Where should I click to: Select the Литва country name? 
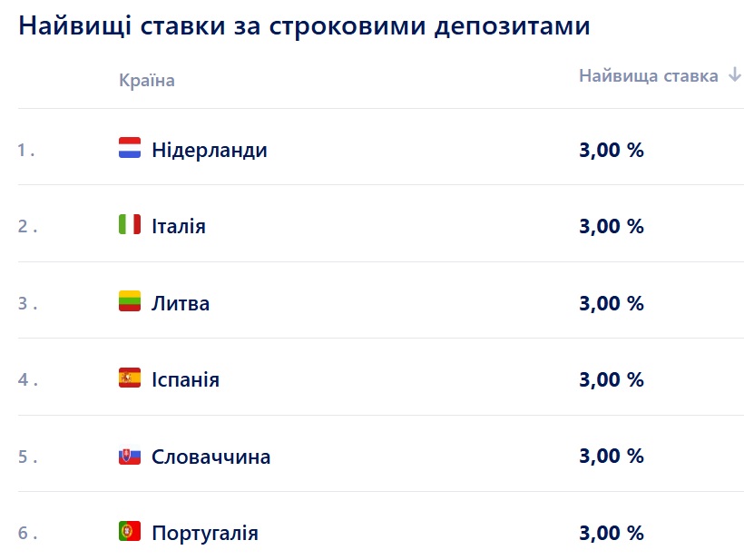[181, 303]
